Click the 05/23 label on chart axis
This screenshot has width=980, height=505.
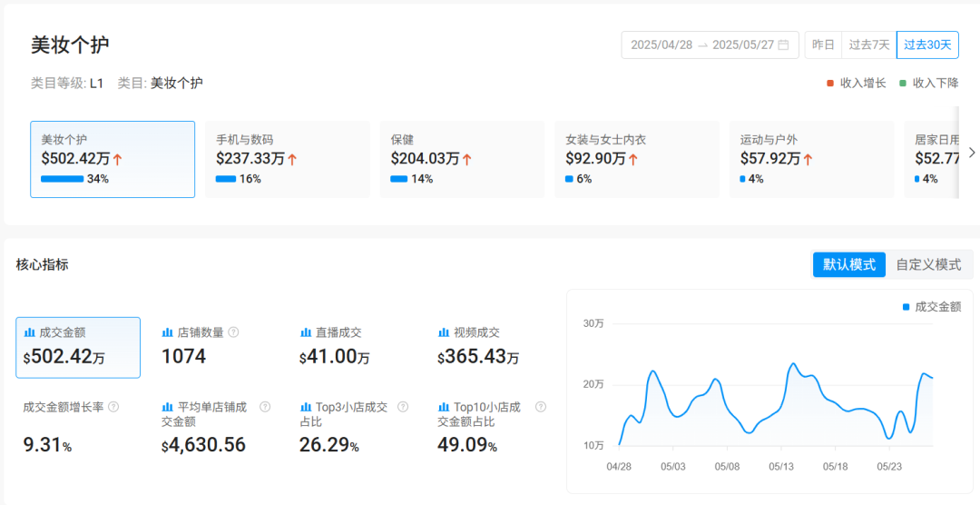point(888,466)
